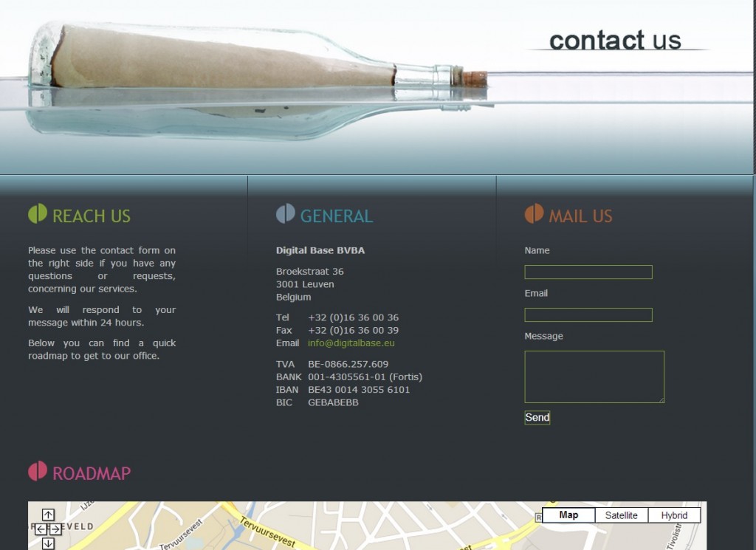Click the Broekstraat 36 address line

[x=309, y=272]
